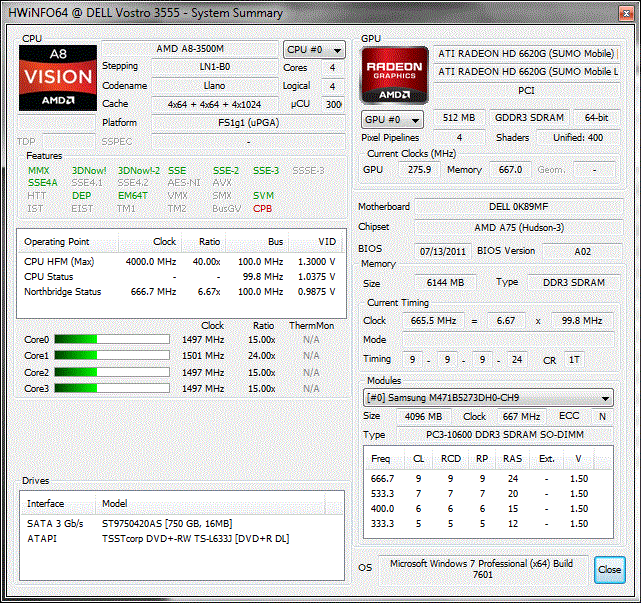Image resolution: width=641 pixels, height=603 pixels.
Task: Click the GPU memory clock 667.0 field
Action: click(x=510, y=170)
